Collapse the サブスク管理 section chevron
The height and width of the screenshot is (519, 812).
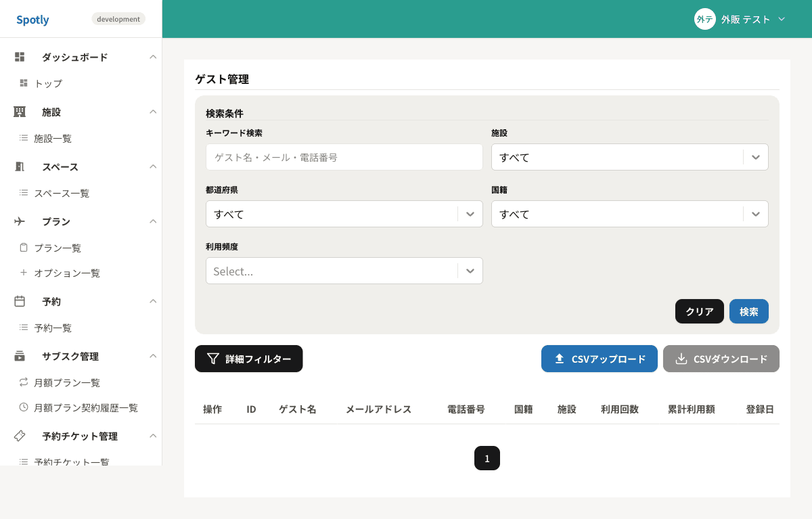coord(153,356)
